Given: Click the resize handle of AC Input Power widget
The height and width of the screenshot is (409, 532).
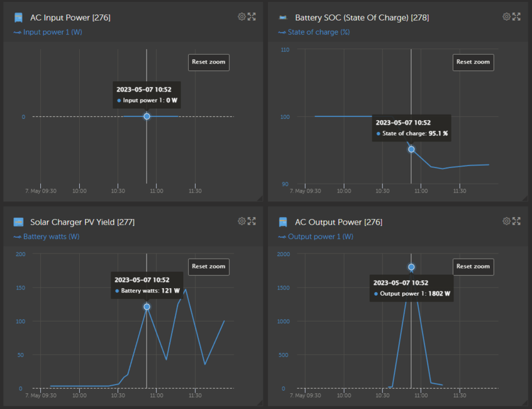Looking at the screenshot, I should 260,198.
